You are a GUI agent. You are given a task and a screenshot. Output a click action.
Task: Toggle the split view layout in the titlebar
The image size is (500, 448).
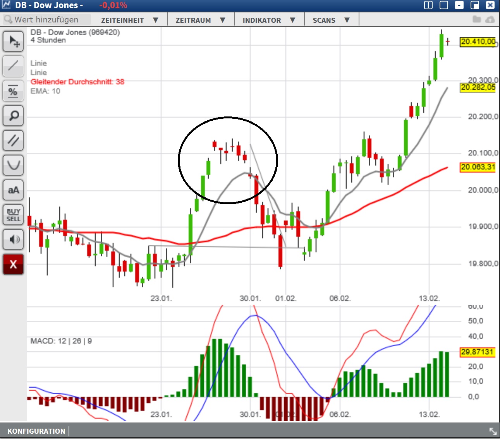tap(428, 5)
